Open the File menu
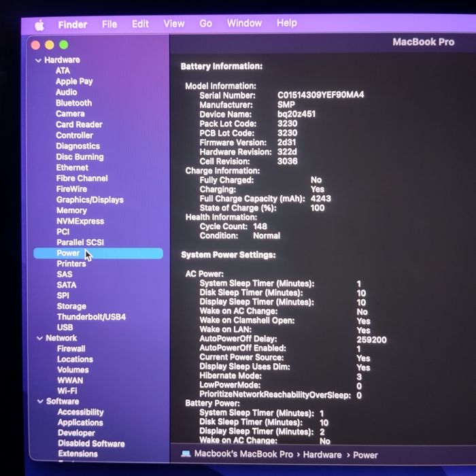Image resolution: width=476 pixels, height=476 pixels. [x=109, y=24]
